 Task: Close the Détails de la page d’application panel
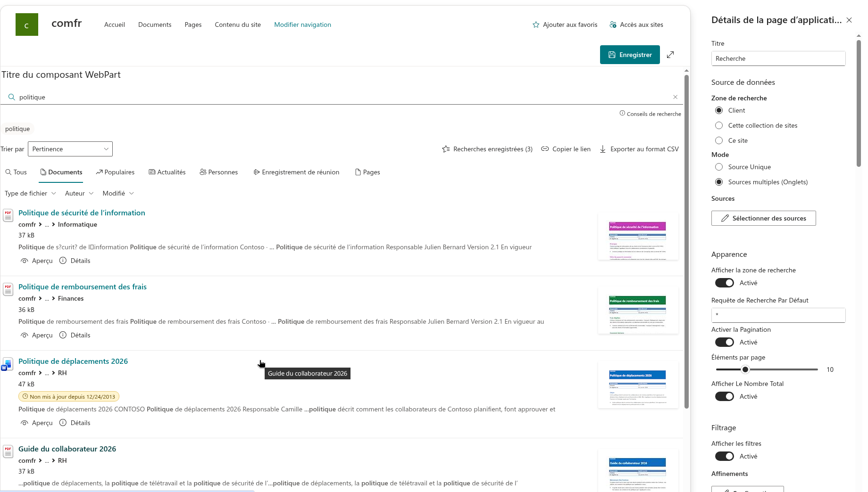849,20
